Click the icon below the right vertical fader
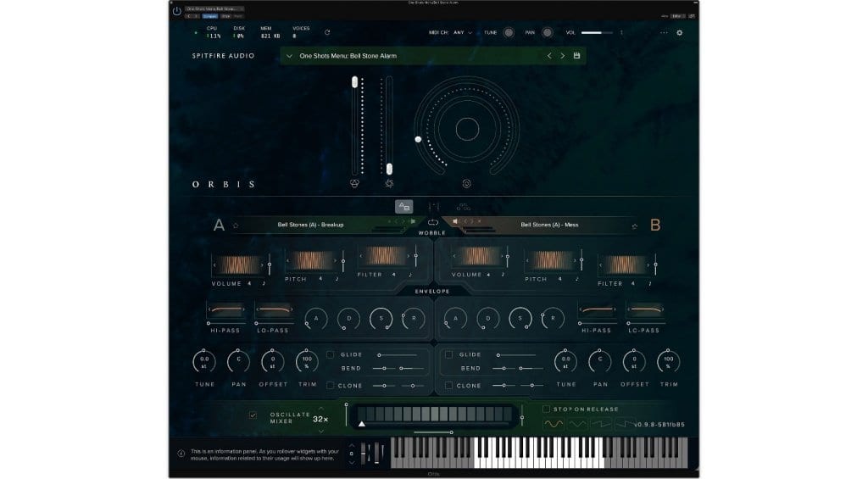Viewport: 868px width, 479px height. (x=389, y=183)
